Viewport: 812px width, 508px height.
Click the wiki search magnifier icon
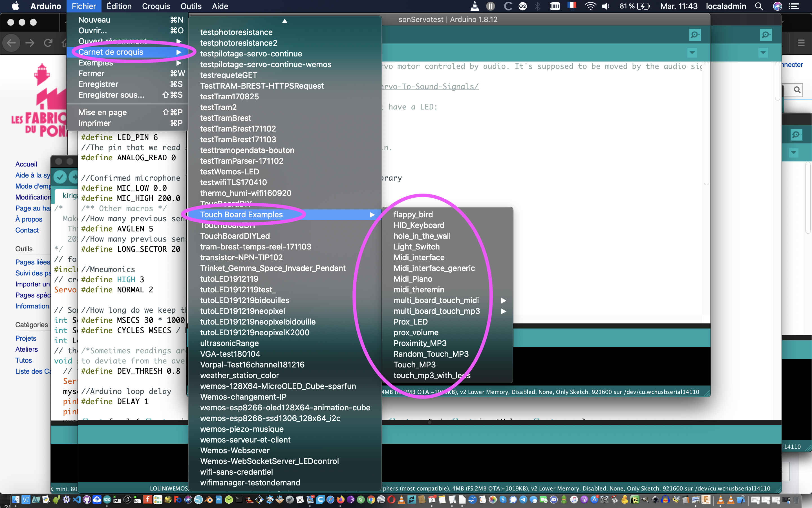pos(797,90)
